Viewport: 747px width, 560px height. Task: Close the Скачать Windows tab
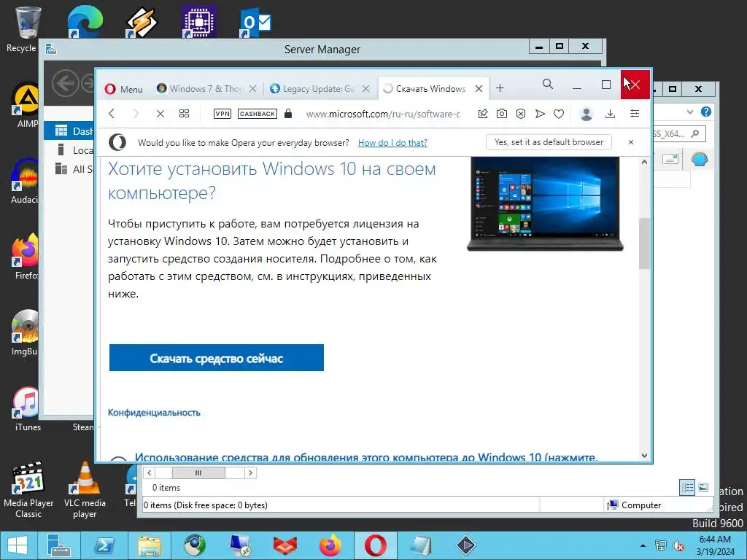(x=479, y=88)
